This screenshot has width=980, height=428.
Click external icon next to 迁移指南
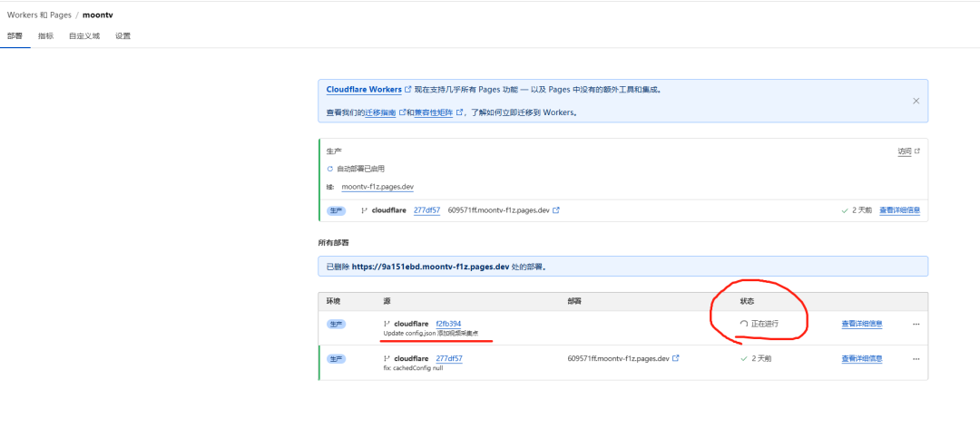click(x=401, y=113)
